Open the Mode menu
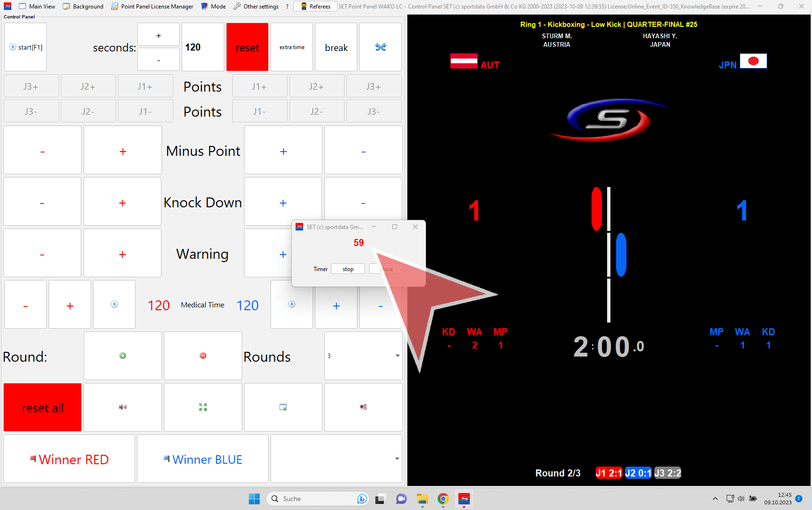 (x=213, y=7)
